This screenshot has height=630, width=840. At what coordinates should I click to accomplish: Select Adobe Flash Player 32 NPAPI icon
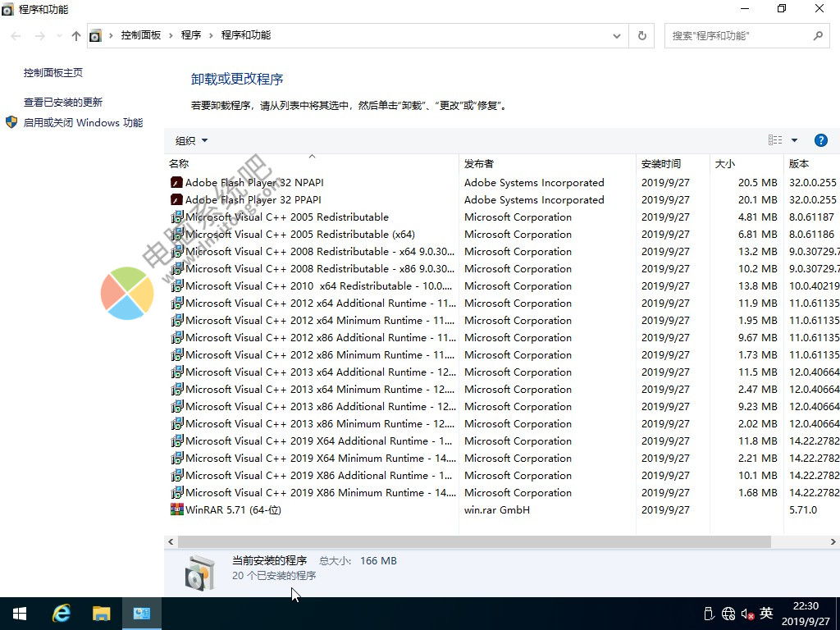coord(177,183)
